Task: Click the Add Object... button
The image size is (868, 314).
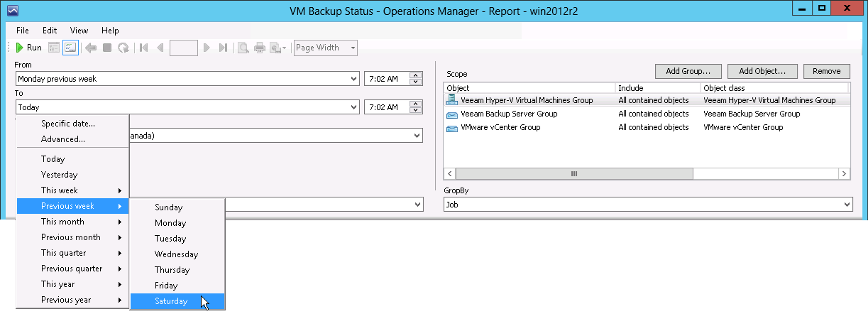Action: click(762, 71)
